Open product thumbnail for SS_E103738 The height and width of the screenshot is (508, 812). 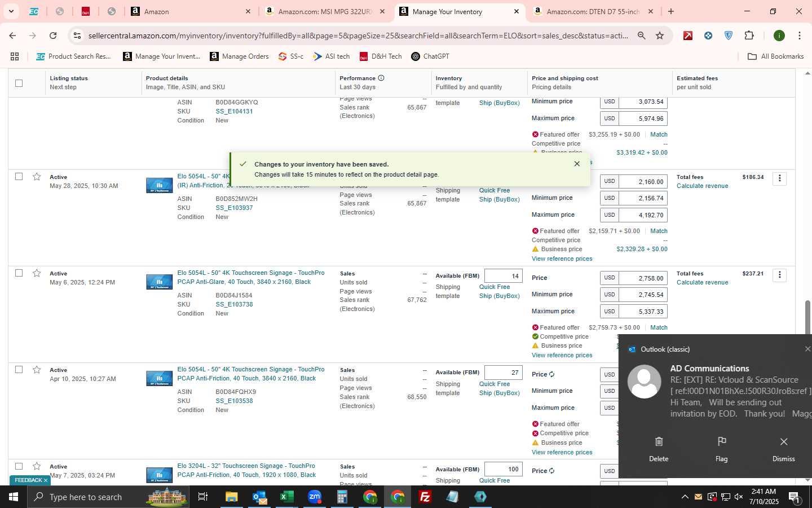(x=160, y=282)
